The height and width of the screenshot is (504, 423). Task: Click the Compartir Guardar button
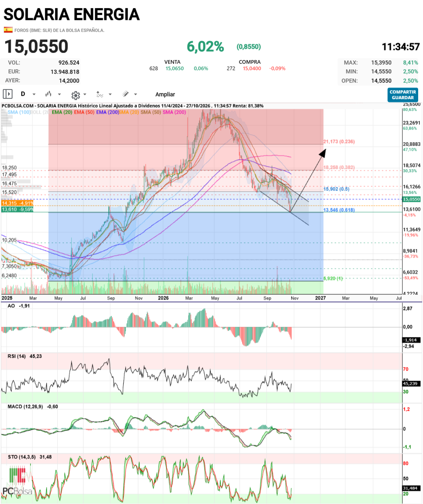pyautogui.click(x=403, y=95)
